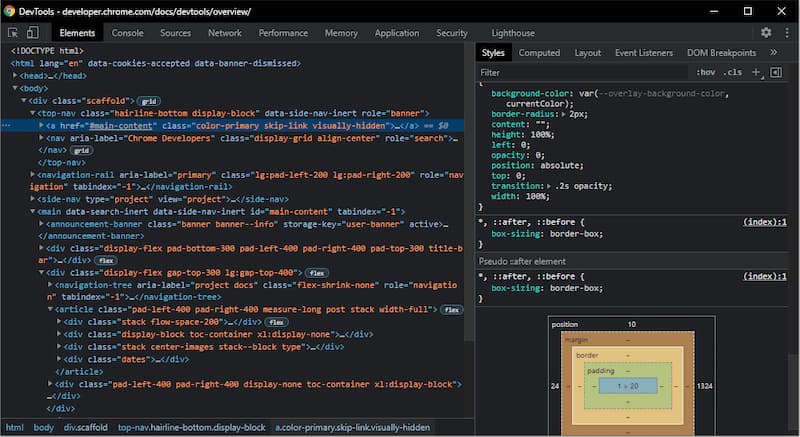
Task: Open the Sources tab
Action: pyautogui.click(x=176, y=33)
